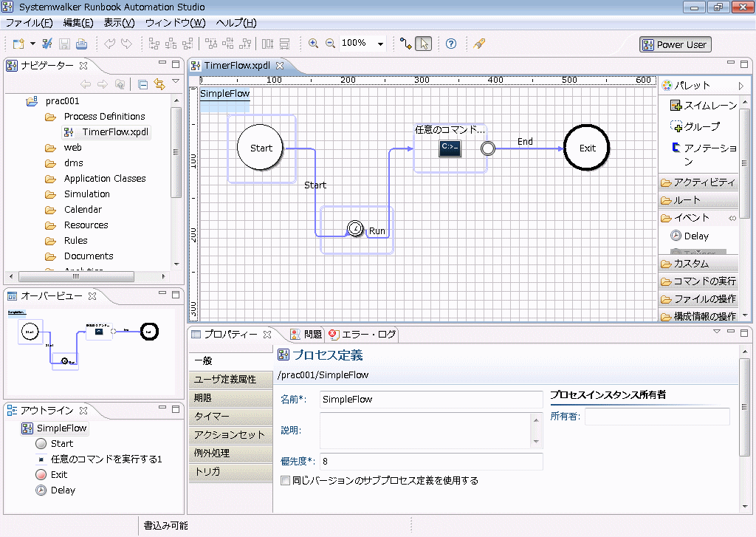Open the ユーザ定義属性 properties section
The height and width of the screenshot is (537, 756).
coord(230,379)
